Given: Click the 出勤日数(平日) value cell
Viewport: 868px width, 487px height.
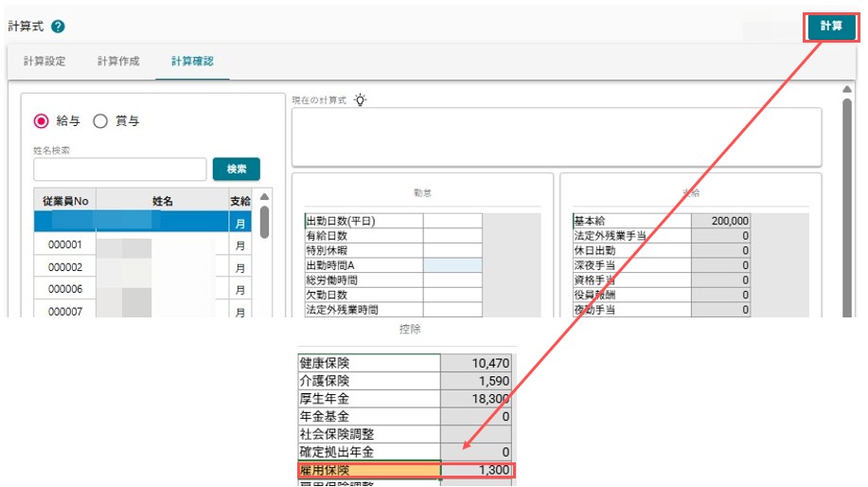Looking at the screenshot, I should (452, 221).
